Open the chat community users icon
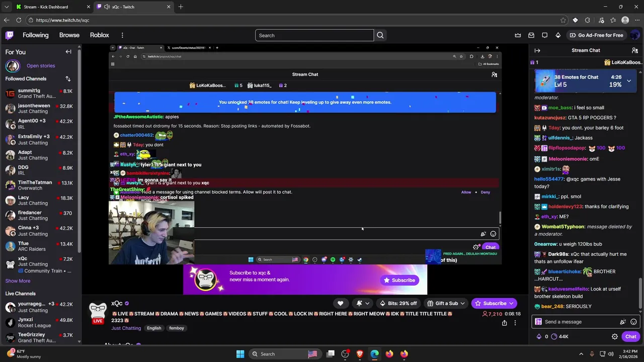The width and height of the screenshot is (644, 362). pos(635,50)
